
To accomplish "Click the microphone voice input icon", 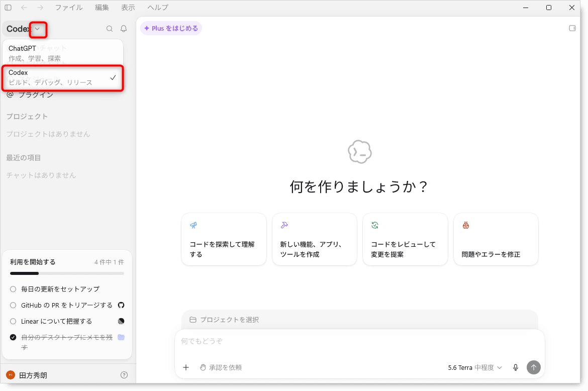I will (x=516, y=367).
